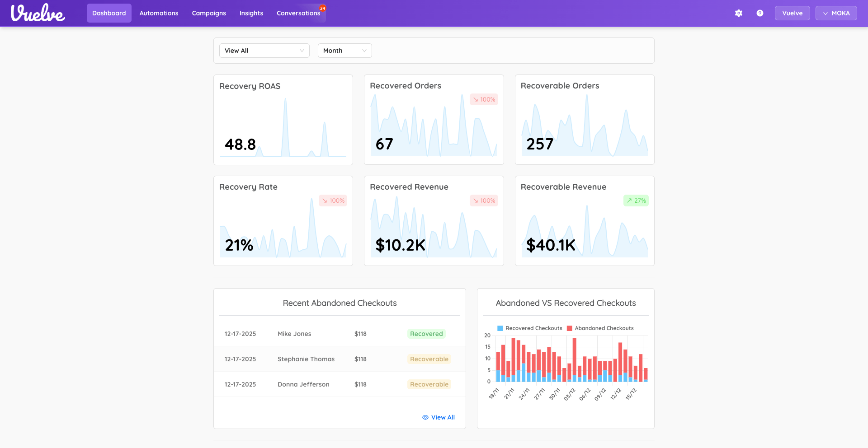Screen dimensions: 868x448
Task: Click the blue Recovered Checkouts legend swatch
Action: 500,328
